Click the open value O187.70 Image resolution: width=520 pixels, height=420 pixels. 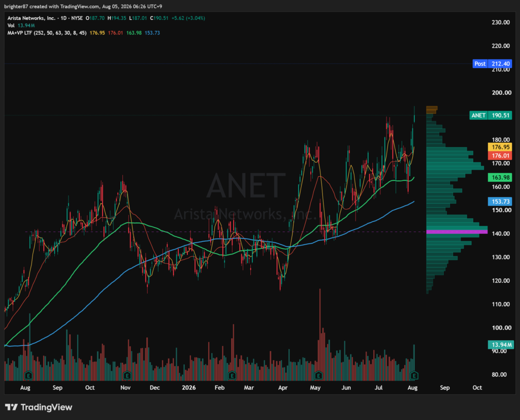click(x=95, y=18)
